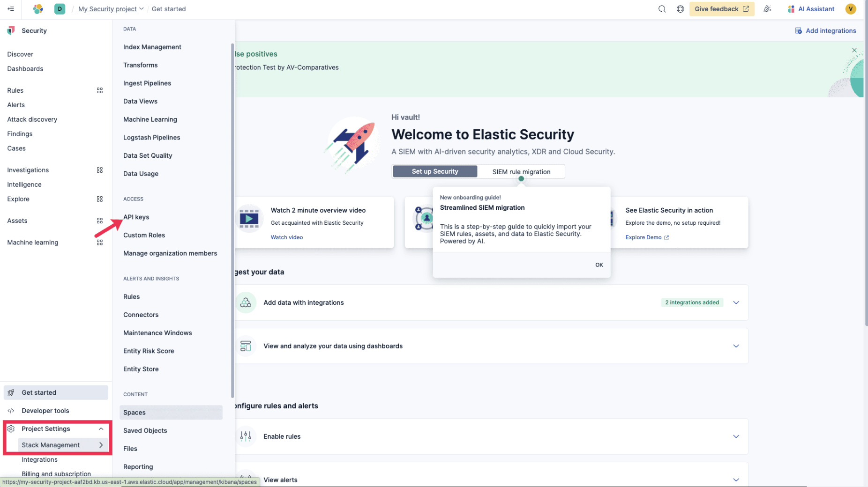Open API keys menu item
Screen dimensions: 868x487
[136, 217]
